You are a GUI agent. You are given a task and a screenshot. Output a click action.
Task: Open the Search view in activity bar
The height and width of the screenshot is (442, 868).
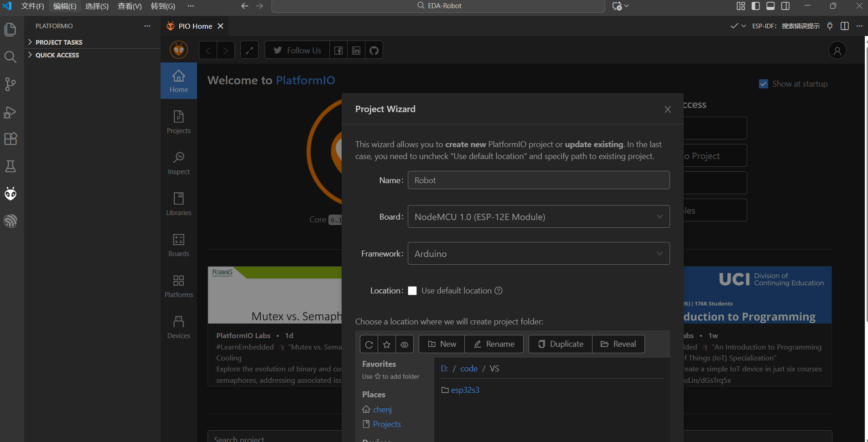pos(10,57)
